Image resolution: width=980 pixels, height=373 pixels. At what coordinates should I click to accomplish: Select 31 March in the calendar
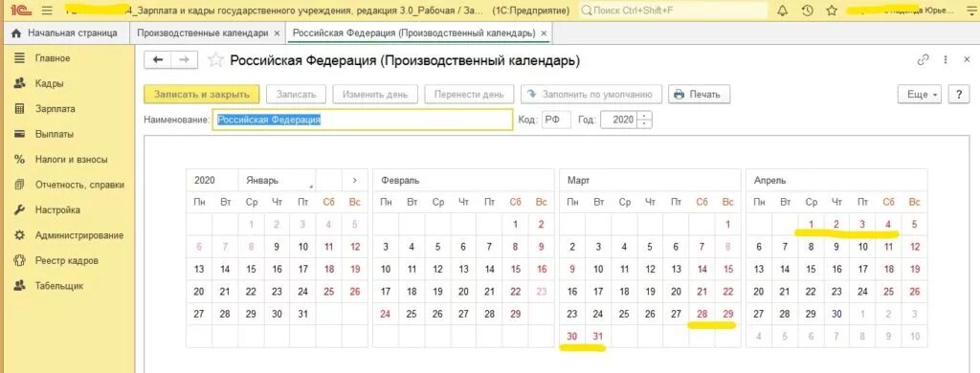(598, 337)
